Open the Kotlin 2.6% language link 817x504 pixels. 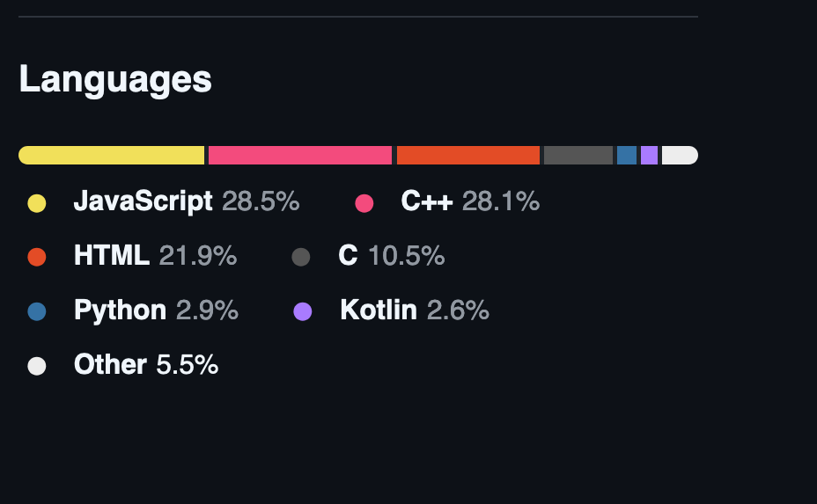coord(414,310)
